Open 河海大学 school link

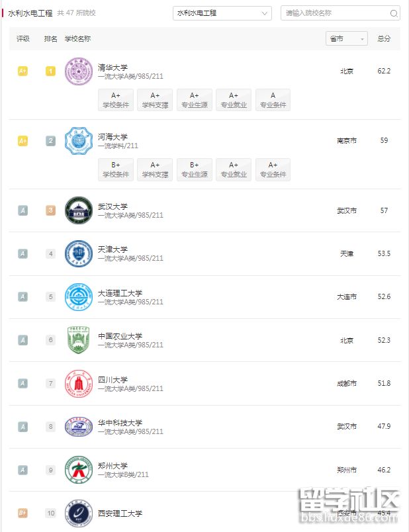113,137
